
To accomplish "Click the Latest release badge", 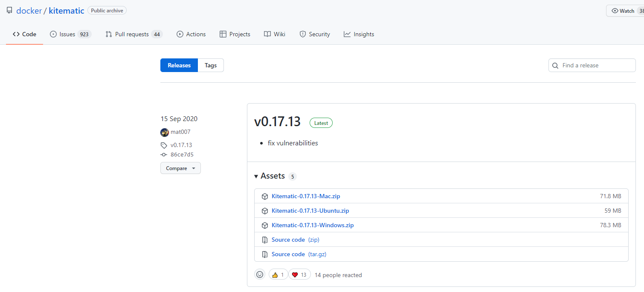I will pos(321,123).
